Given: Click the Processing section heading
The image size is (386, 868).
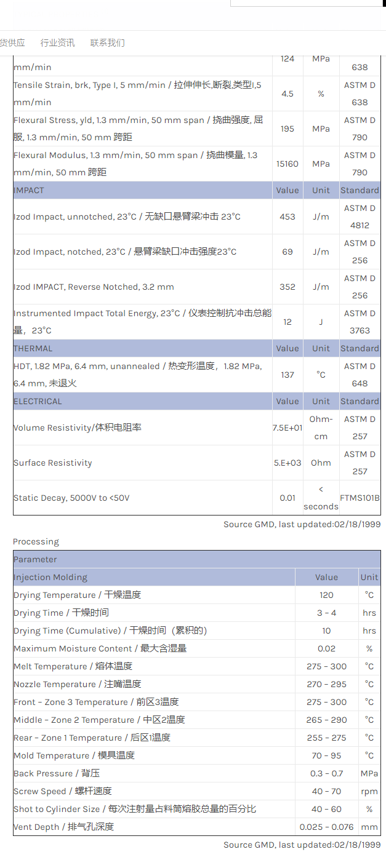Looking at the screenshot, I should [x=36, y=541].
